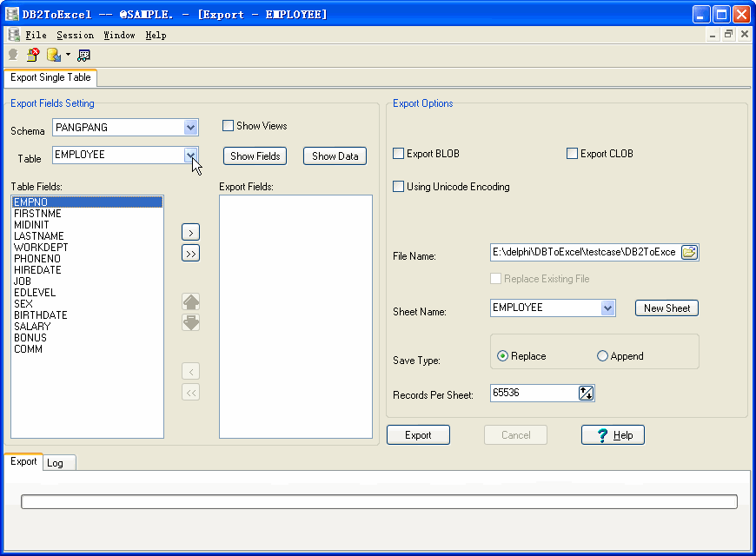The height and width of the screenshot is (556, 756).
Task: Open the Session menu
Action: [x=76, y=35]
